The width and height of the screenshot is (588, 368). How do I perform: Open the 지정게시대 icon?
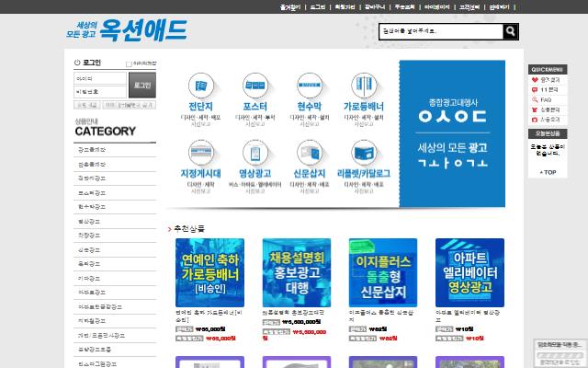pyautogui.click(x=201, y=153)
